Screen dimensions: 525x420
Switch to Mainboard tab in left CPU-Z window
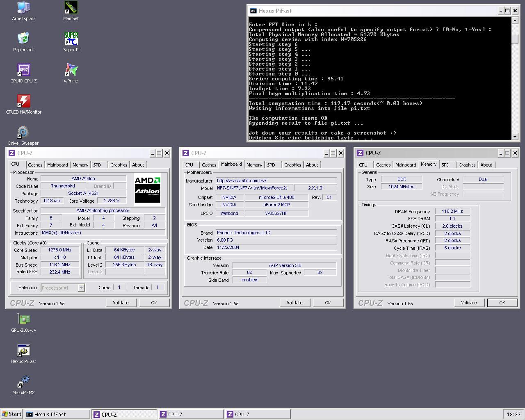pyautogui.click(x=57, y=164)
